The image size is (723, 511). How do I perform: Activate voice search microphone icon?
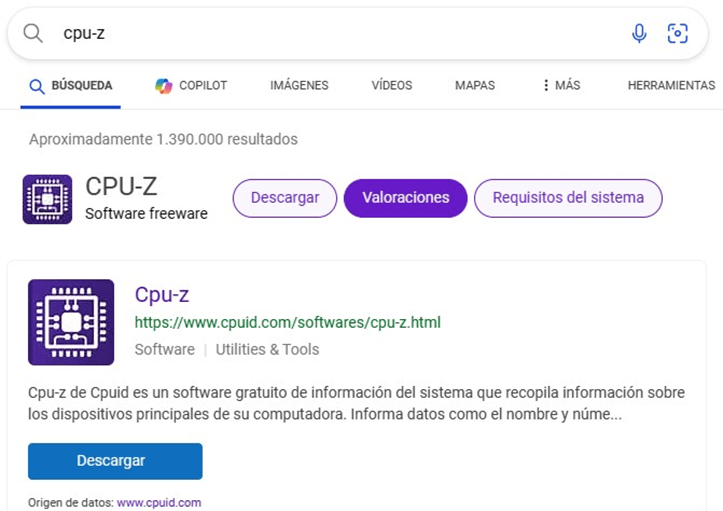click(639, 33)
